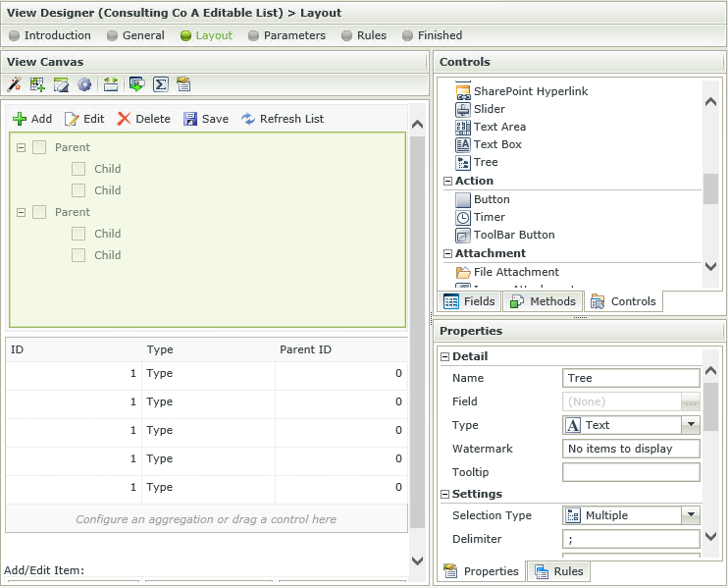Select the ToolBar Button control

(513, 235)
